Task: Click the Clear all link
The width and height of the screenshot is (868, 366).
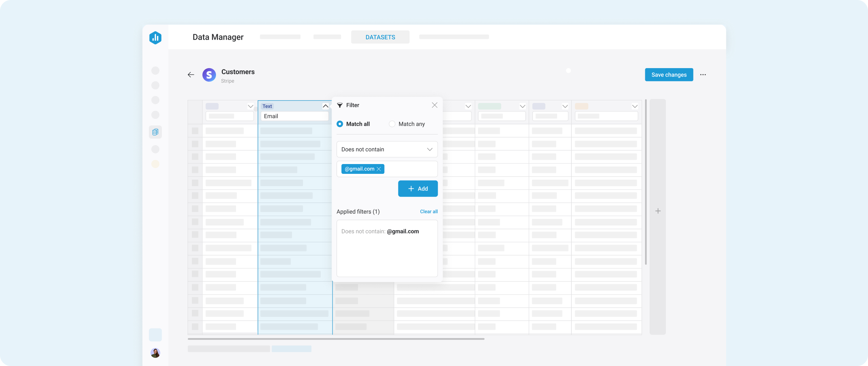Action: [x=429, y=211]
